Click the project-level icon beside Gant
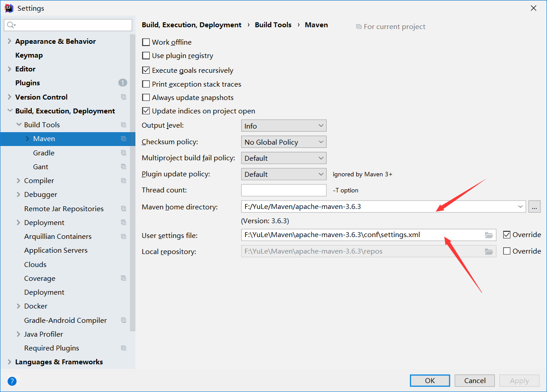 tap(123, 167)
